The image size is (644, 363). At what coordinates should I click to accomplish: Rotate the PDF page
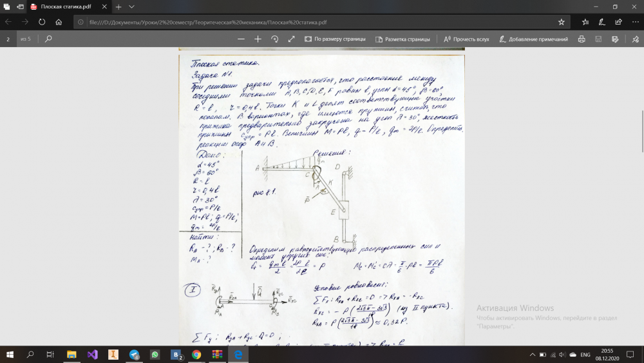(x=275, y=39)
